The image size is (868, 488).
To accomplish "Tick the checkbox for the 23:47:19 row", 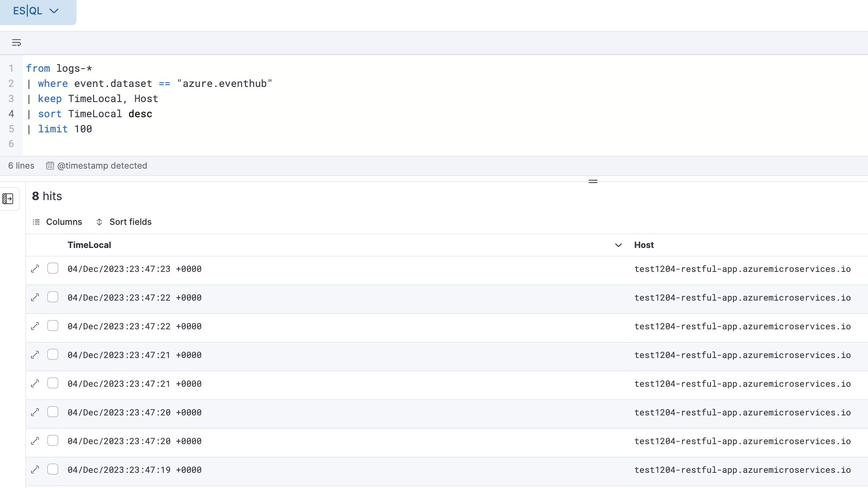I will point(53,469).
